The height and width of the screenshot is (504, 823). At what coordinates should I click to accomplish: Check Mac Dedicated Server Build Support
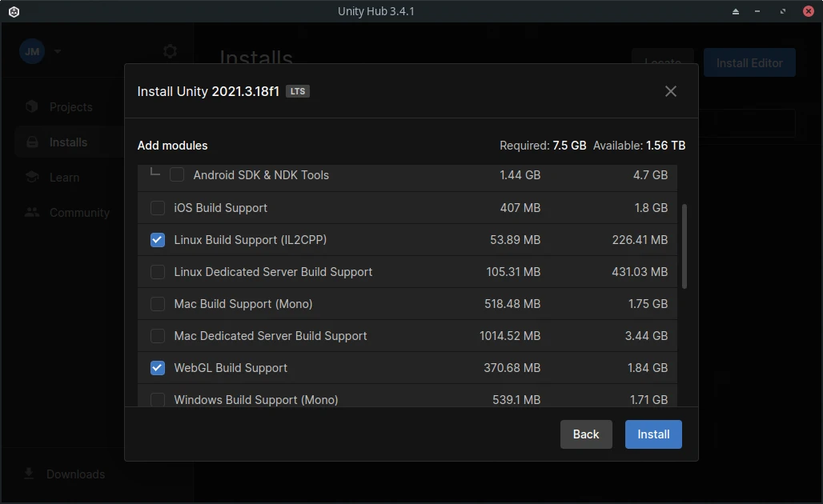click(158, 336)
